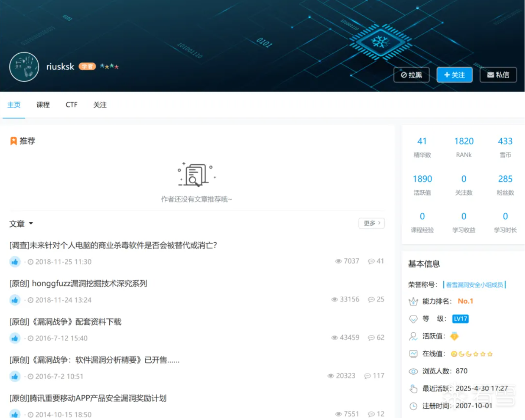Click the 41 精华数 stat
525x420 pixels.
(x=422, y=147)
